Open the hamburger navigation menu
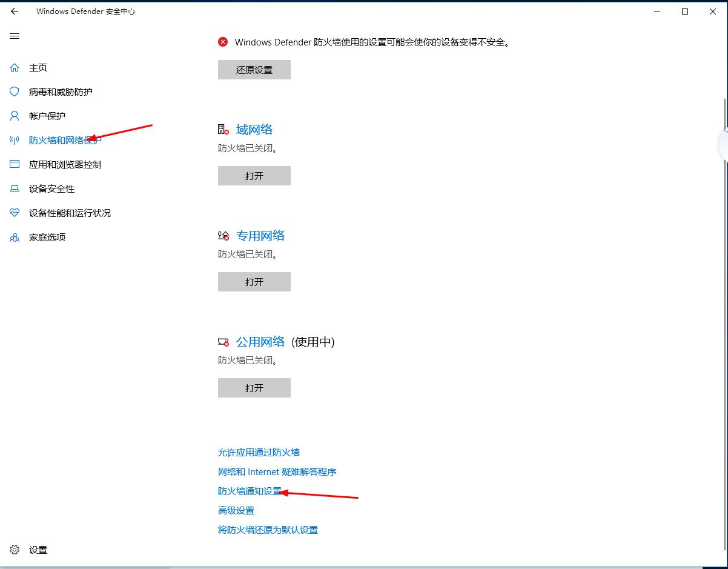The width and height of the screenshot is (728, 569). coord(15,36)
